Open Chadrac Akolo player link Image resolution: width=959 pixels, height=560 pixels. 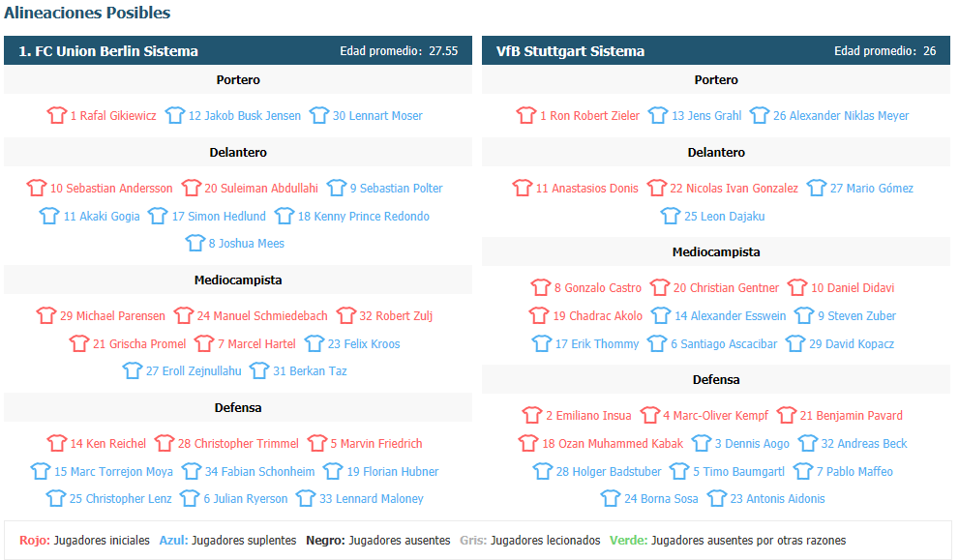[x=597, y=316]
